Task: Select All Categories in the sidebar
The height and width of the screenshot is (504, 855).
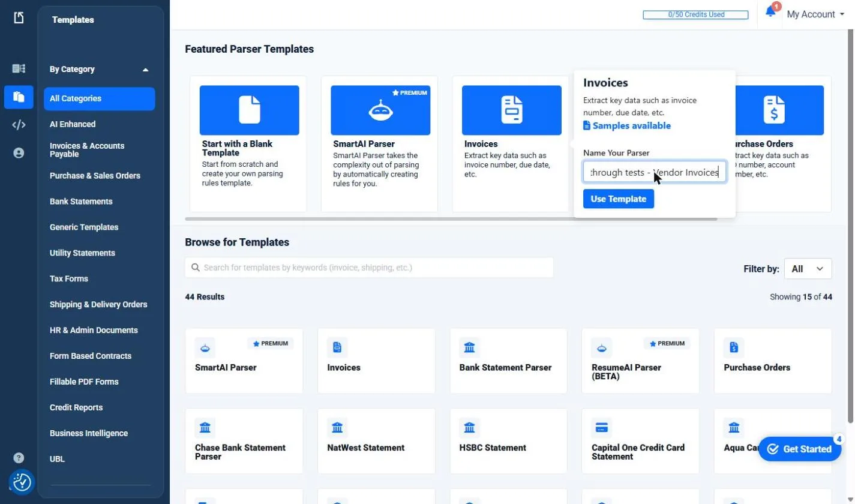Action: [99, 98]
